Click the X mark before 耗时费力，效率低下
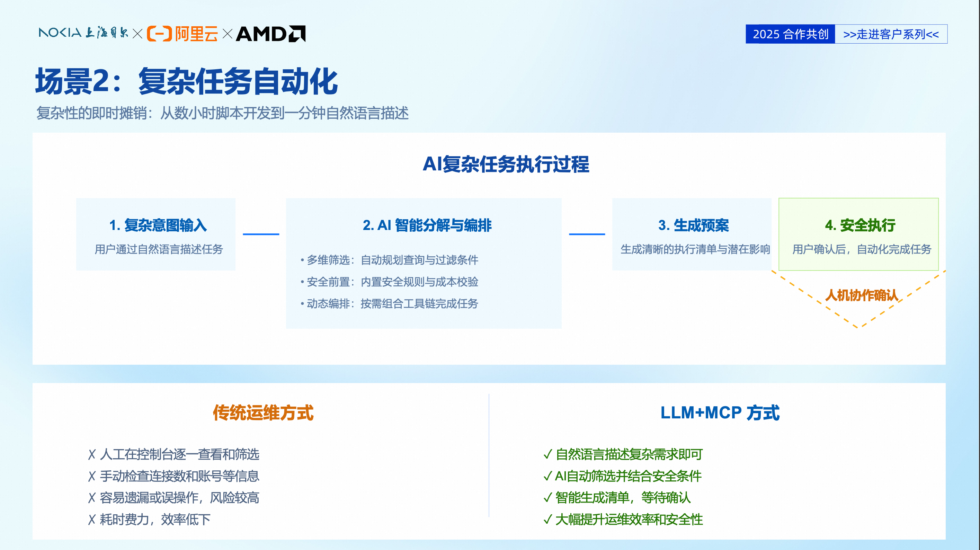 tap(92, 520)
